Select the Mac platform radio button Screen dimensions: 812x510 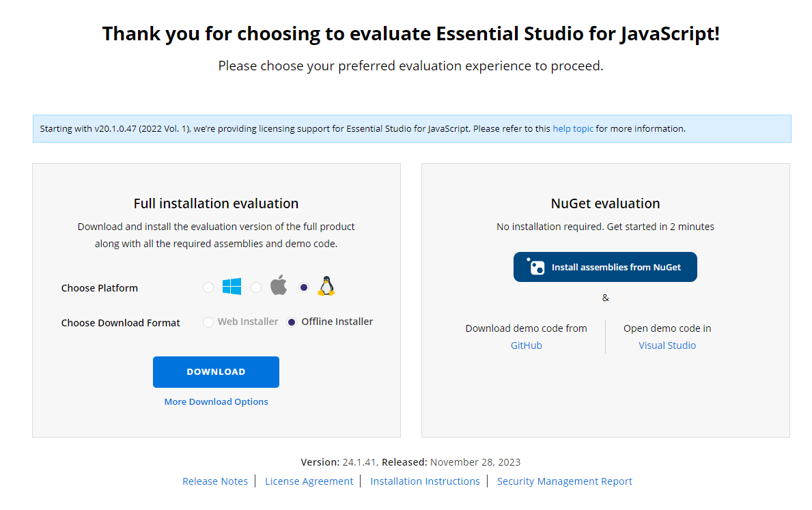255,287
